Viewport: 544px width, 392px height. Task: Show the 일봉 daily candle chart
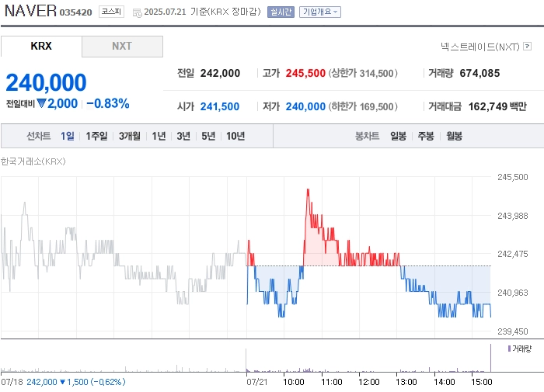point(398,136)
